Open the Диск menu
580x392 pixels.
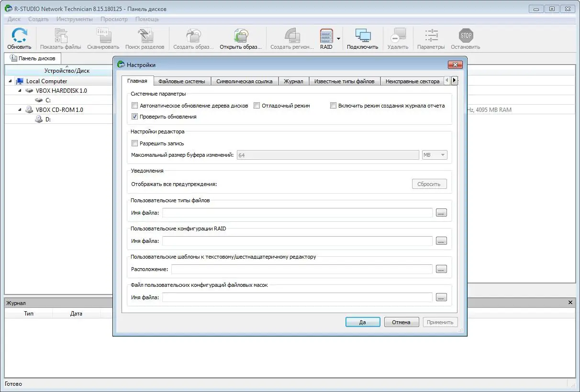14,19
